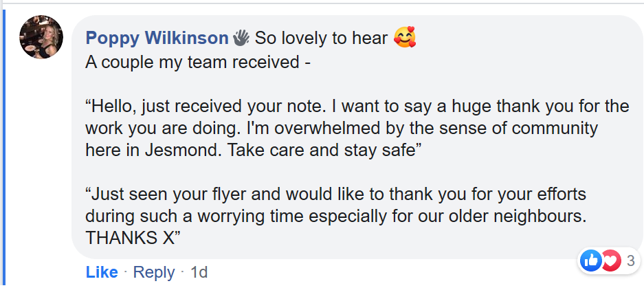Click the blue thumbs-up reaction icon
This screenshot has width=644, height=288.
point(590,260)
